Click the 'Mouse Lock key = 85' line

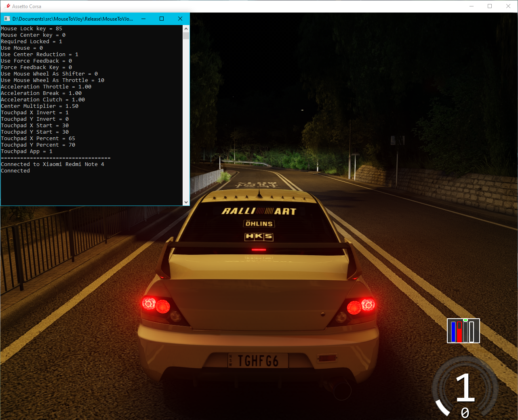pyautogui.click(x=32, y=29)
